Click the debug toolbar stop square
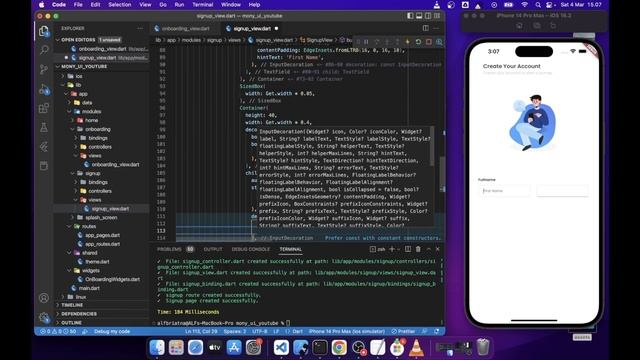Image resolution: width=640 pixels, height=360 pixels. [429, 42]
